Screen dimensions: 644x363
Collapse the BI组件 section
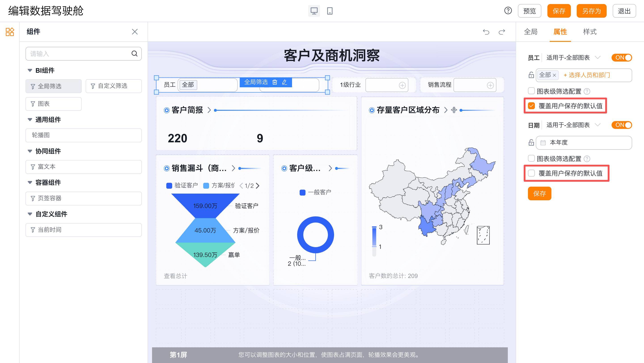pyautogui.click(x=30, y=70)
